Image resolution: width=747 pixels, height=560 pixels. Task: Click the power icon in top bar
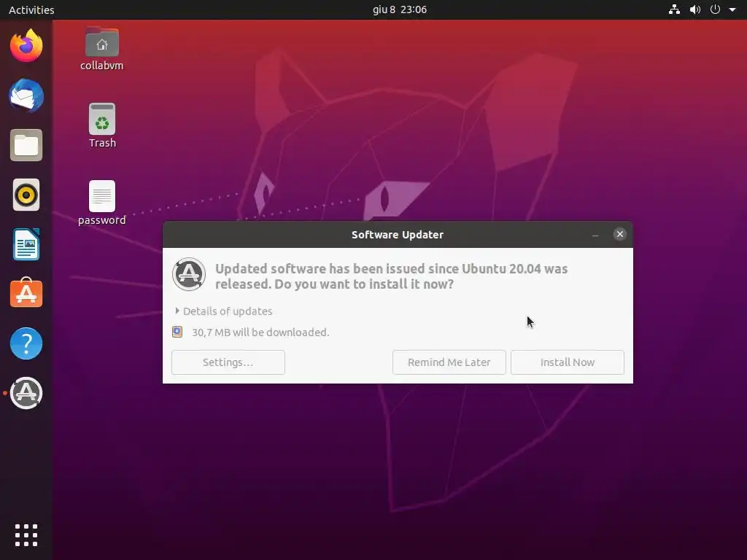715,9
